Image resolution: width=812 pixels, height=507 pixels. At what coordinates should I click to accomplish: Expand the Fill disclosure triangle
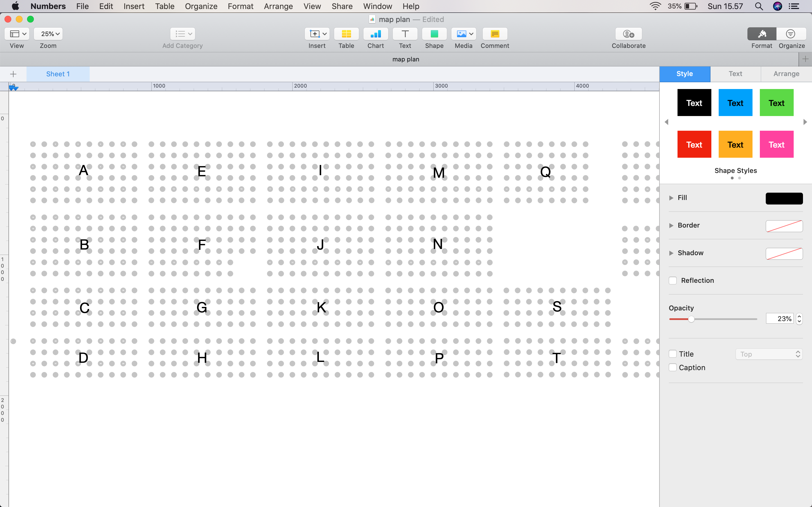671,198
